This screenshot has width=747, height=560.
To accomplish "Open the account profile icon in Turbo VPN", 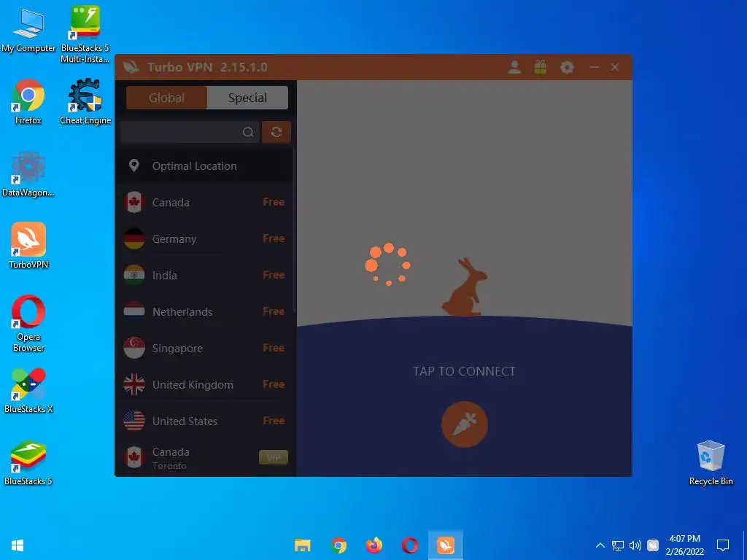I will click(x=514, y=67).
